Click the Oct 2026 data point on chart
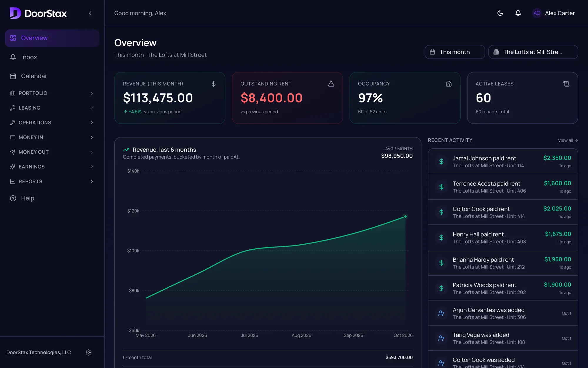The width and height of the screenshot is (588, 368). [x=405, y=216]
